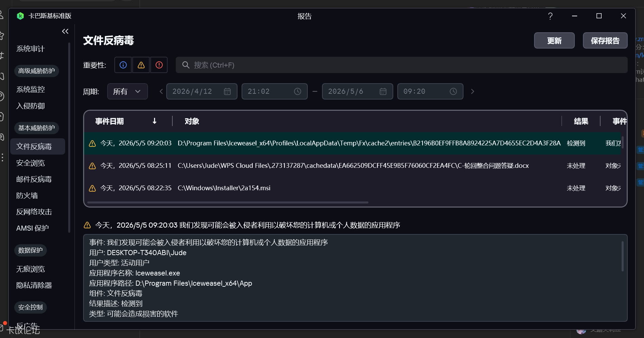Click the warning icon on the 08:22:35 row
The width and height of the screenshot is (644, 338).
(92, 188)
